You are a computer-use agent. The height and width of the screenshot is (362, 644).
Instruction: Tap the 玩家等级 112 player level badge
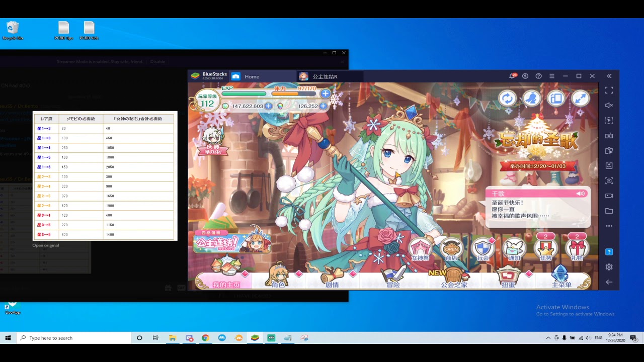[x=207, y=101]
